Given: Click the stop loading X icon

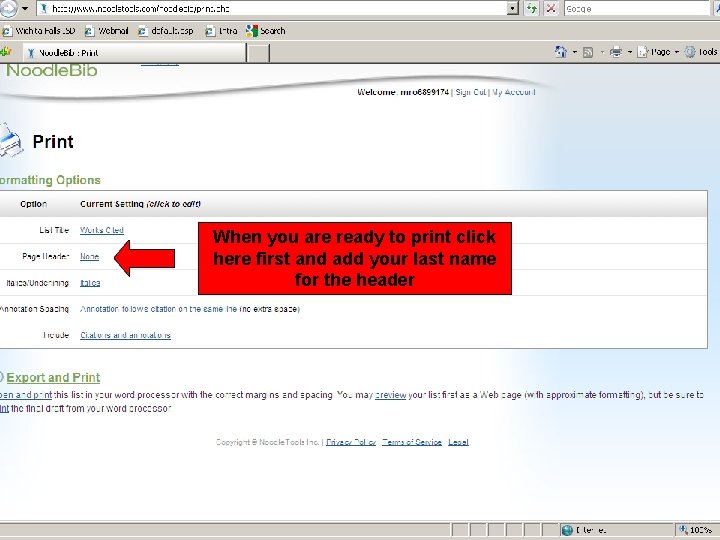Looking at the screenshot, I should point(551,8).
